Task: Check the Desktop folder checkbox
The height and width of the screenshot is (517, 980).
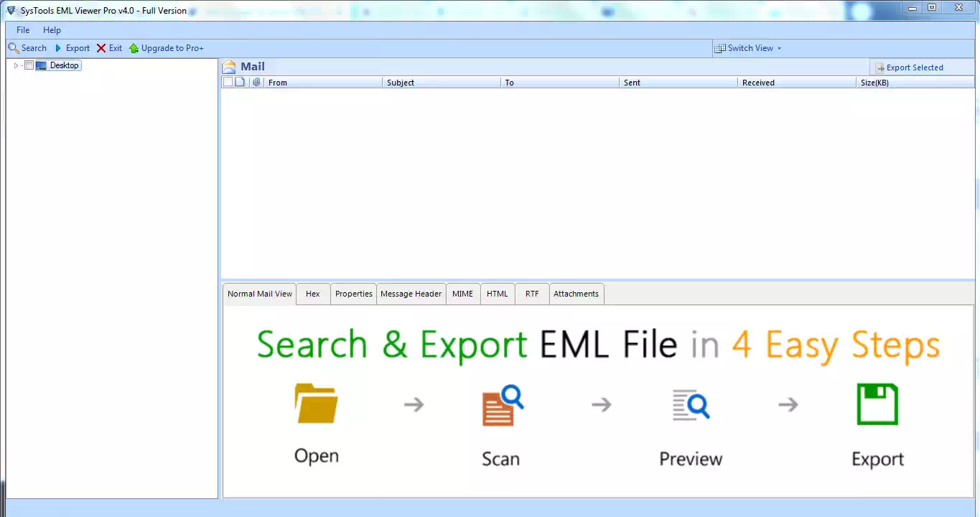Action: [x=29, y=65]
